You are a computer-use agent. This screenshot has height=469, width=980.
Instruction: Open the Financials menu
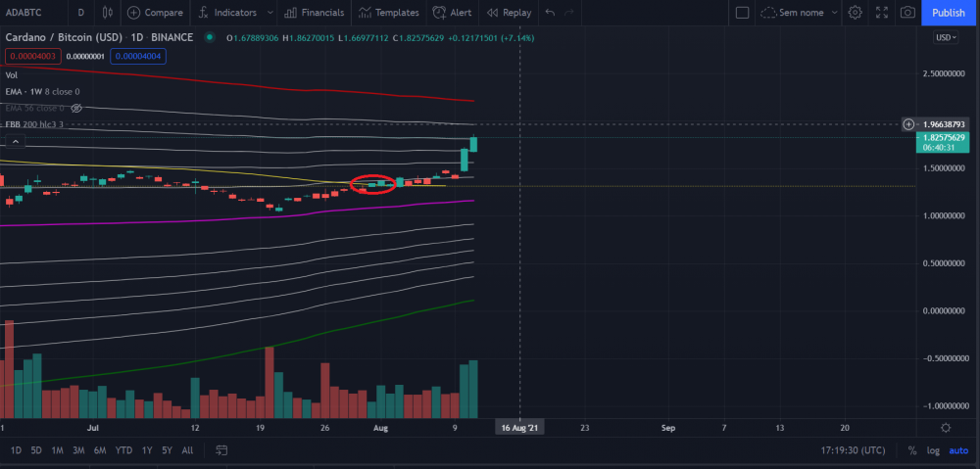[314, 13]
